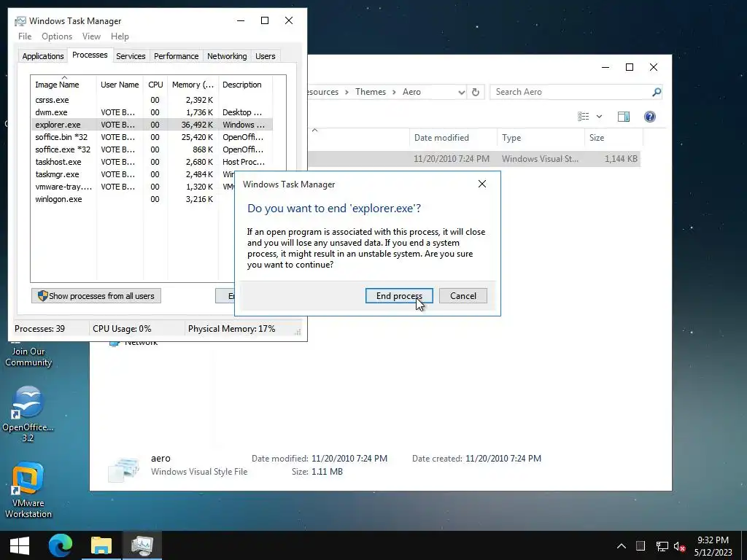Screen dimensions: 747x560
Task: Select the soffice.exe *32 process
Action: point(152,149)
